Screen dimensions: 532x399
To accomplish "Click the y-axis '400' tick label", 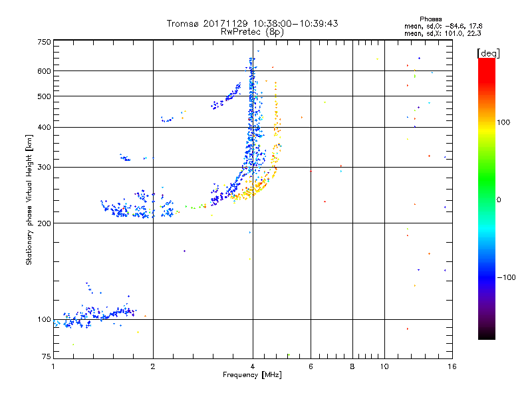I will point(44,128).
